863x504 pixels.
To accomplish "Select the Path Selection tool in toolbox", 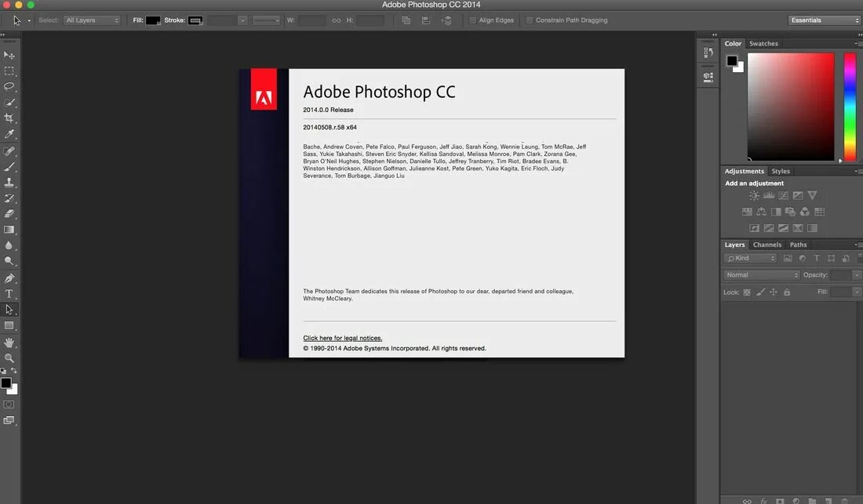I will [x=9, y=310].
